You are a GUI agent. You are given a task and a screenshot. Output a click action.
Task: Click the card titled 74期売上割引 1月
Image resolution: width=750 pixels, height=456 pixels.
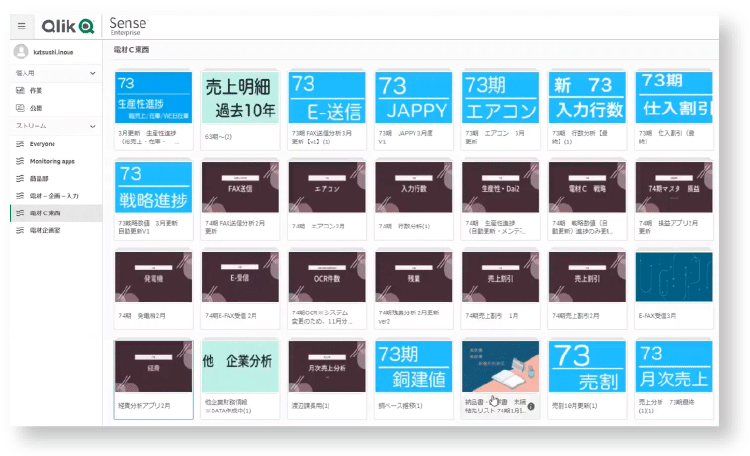tap(500, 288)
